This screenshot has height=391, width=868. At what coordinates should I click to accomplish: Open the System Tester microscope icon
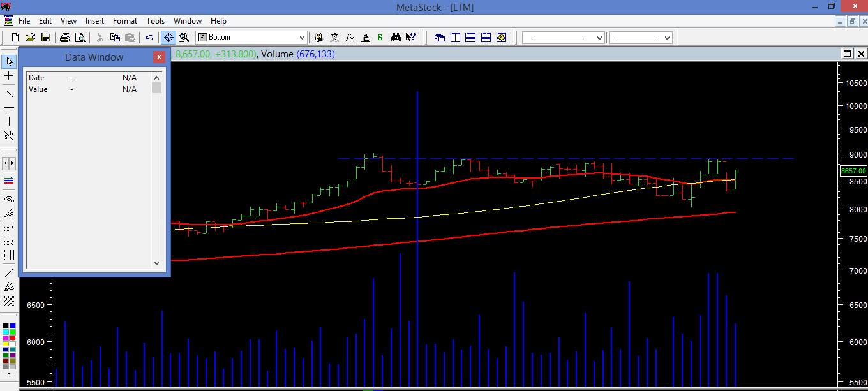tap(365, 38)
